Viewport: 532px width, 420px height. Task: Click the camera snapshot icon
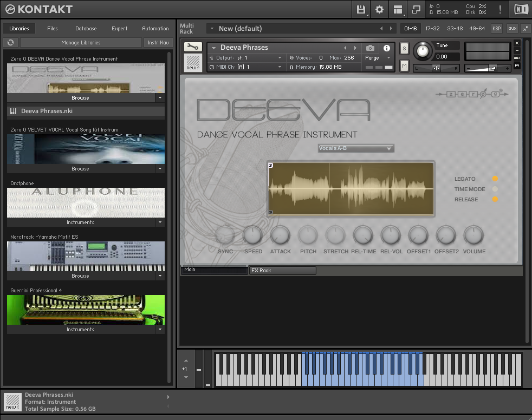[370, 48]
